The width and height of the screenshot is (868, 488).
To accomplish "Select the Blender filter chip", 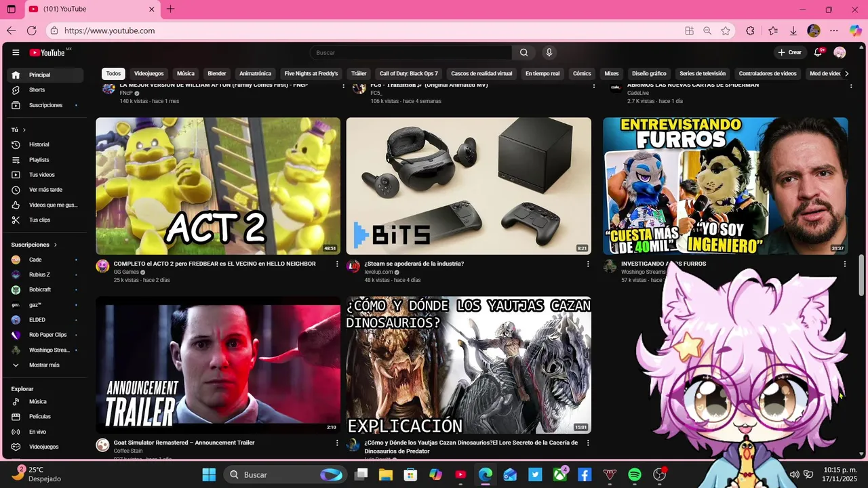I will pyautogui.click(x=217, y=73).
